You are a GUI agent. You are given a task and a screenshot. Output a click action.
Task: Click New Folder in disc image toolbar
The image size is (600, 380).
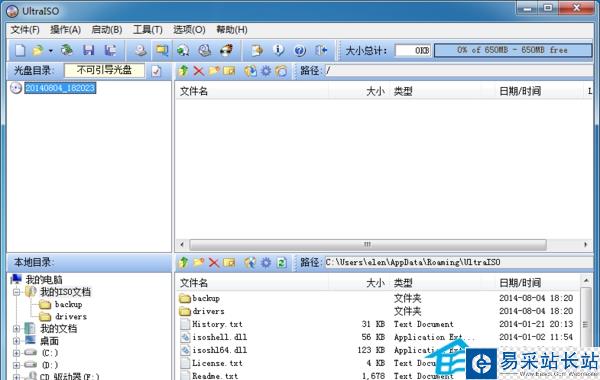[214, 71]
